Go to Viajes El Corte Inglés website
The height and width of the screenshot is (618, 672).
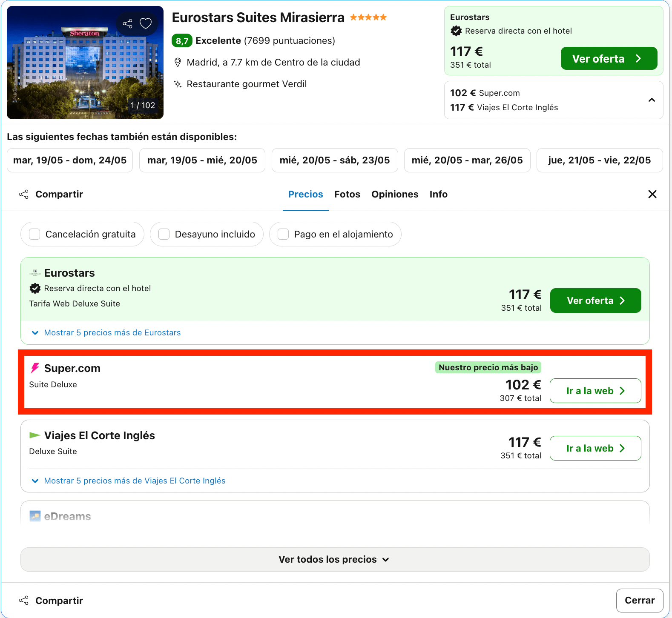(x=595, y=448)
